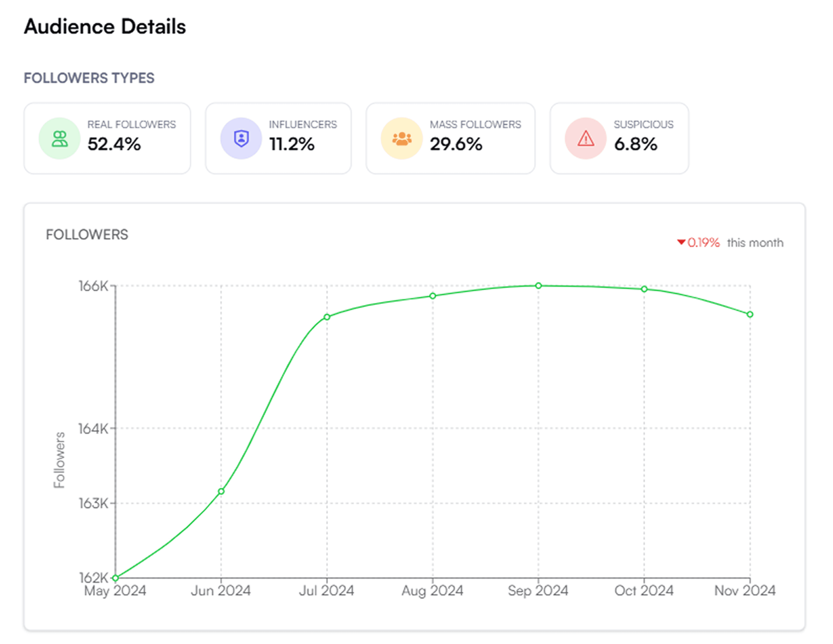Select the 6.8% suspicious value

coord(636,144)
